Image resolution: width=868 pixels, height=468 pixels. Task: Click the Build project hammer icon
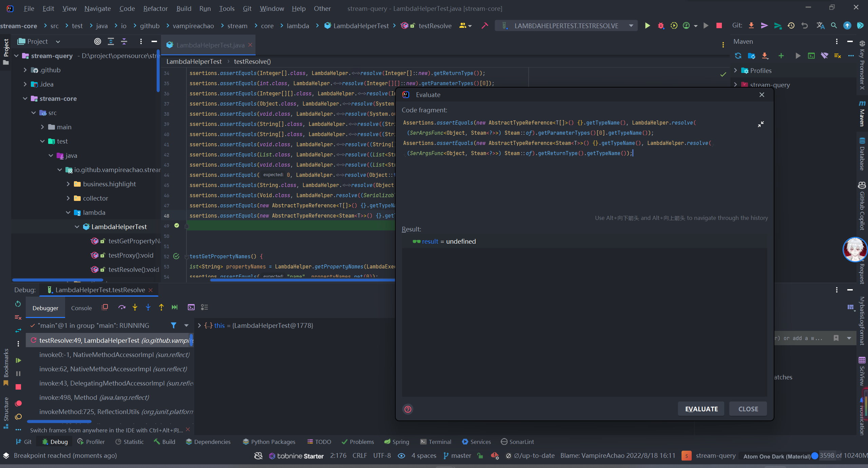[x=485, y=26]
